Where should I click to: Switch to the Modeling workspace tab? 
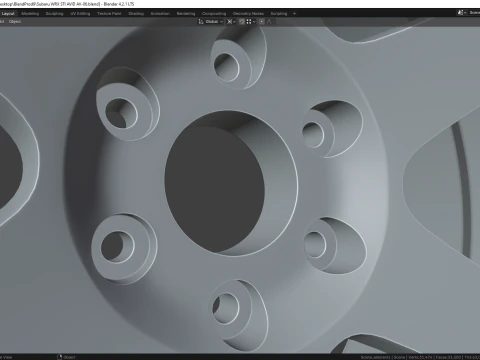click(x=30, y=14)
